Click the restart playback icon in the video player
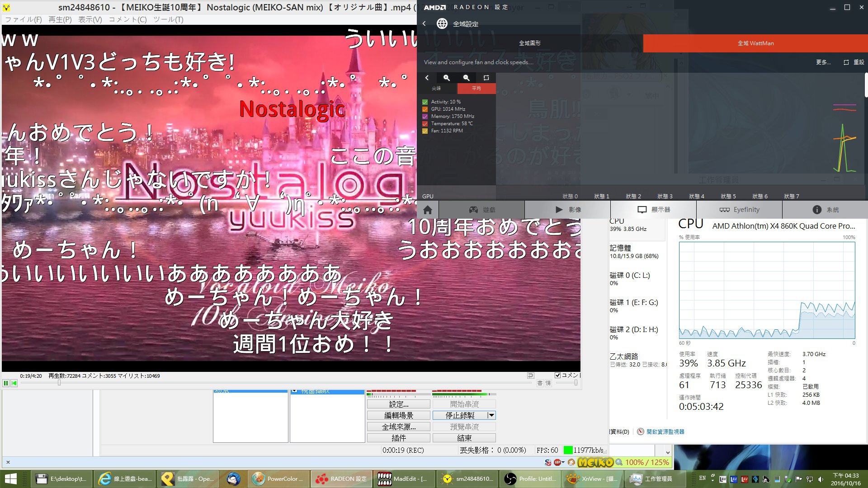Image resolution: width=868 pixels, height=488 pixels. point(14,383)
